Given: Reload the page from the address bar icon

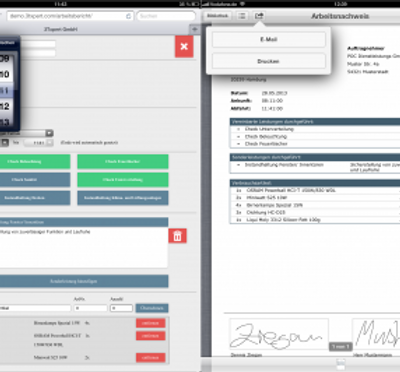Looking at the screenshot, I should click(128, 16).
